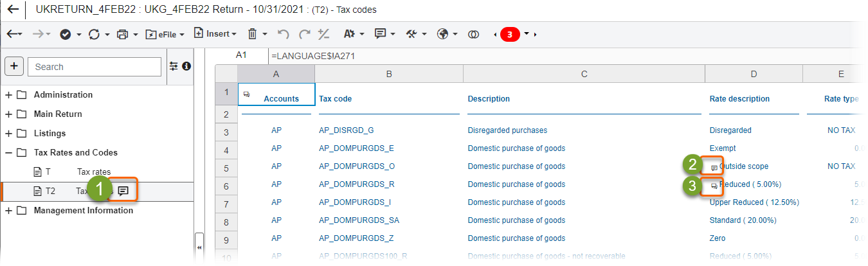Image resolution: width=868 pixels, height=266 pixels.
Task: Expand the Administration folder
Action: (9, 95)
